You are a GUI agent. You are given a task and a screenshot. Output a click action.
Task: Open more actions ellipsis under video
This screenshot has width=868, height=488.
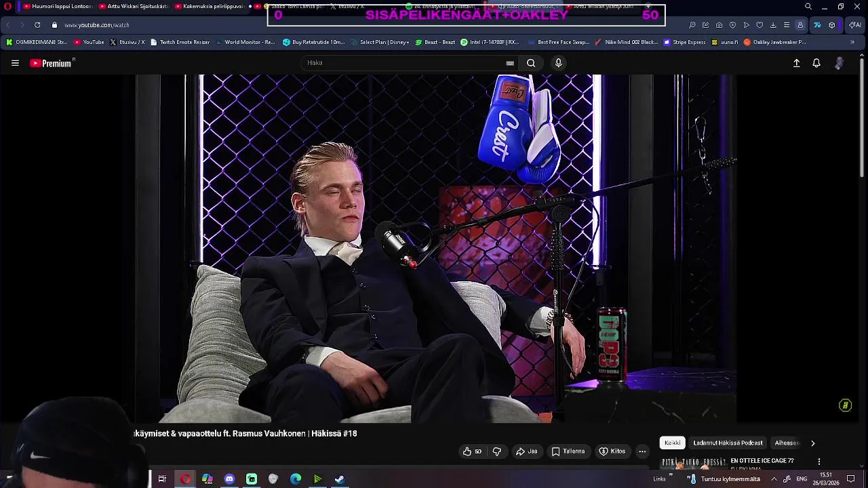642,451
